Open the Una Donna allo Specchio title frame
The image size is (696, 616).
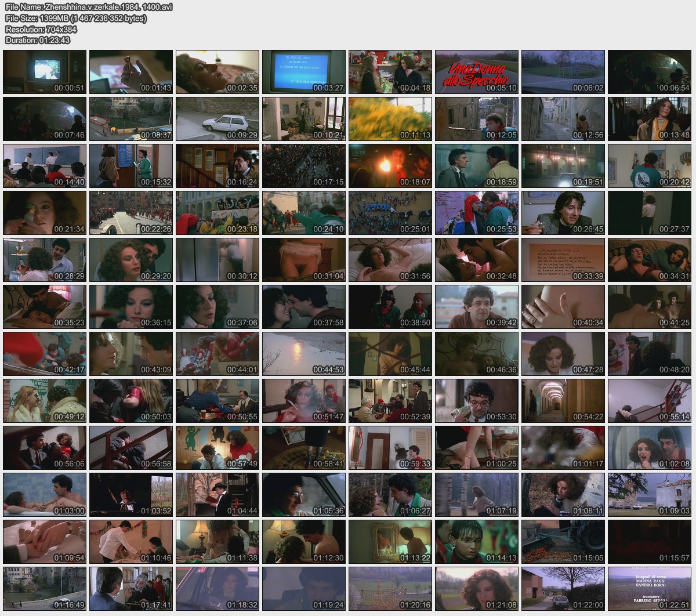point(477,72)
